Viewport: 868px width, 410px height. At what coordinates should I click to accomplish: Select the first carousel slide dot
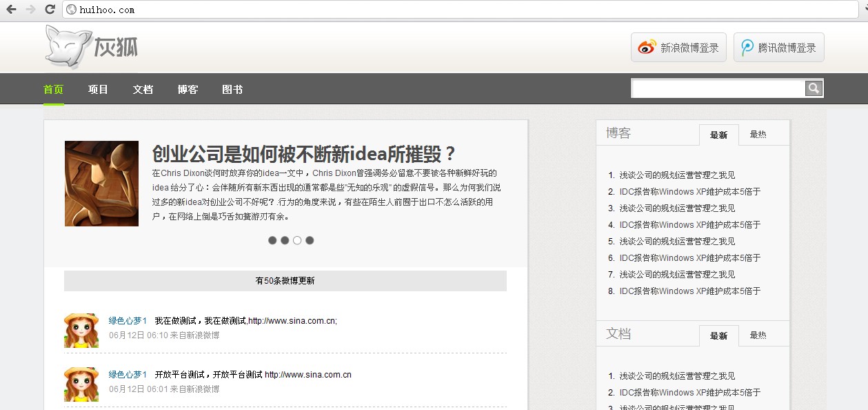click(x=272, y=240)
